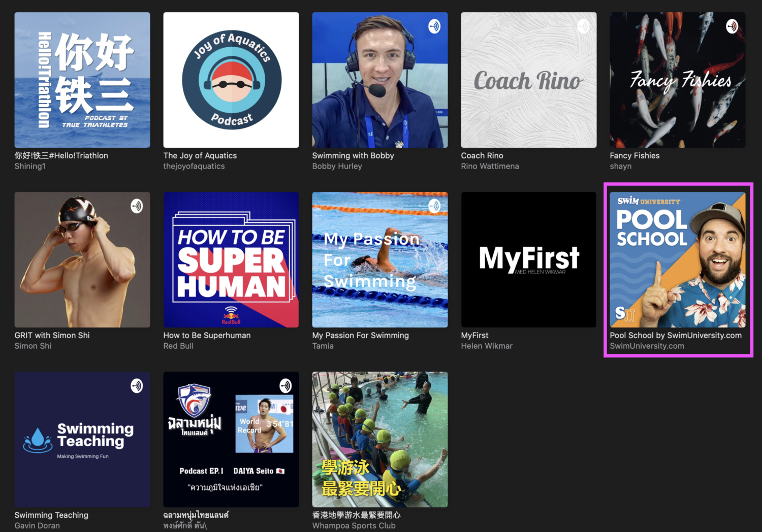Screen dimensions: 762x532
Task: Click the '香港地學游水最緊要開心' title text
Action: [x=357, y=515]
